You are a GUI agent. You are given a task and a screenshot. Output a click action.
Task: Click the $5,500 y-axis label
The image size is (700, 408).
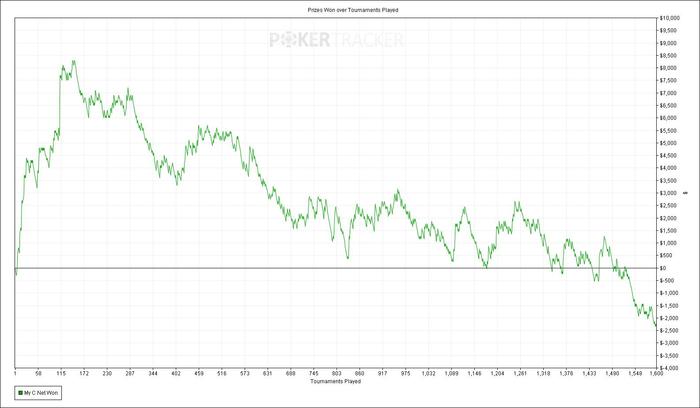coord(669,130)
